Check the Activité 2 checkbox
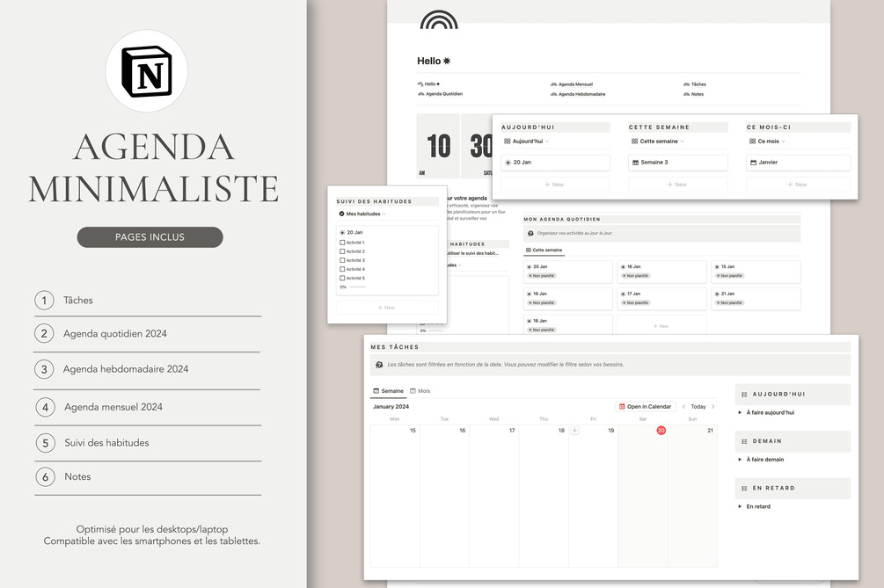 click(x=342, y=251)
